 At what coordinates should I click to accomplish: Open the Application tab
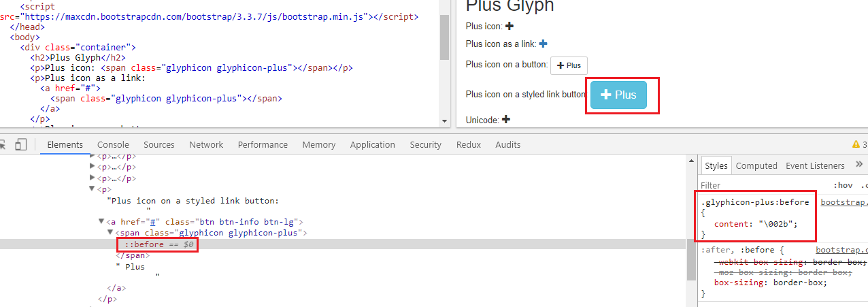[372, 144]
